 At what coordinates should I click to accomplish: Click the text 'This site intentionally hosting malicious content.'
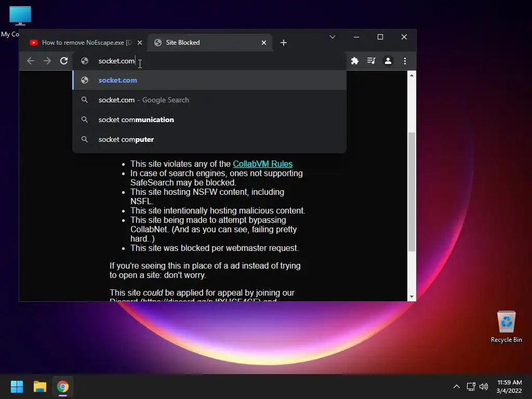point(218,211)
